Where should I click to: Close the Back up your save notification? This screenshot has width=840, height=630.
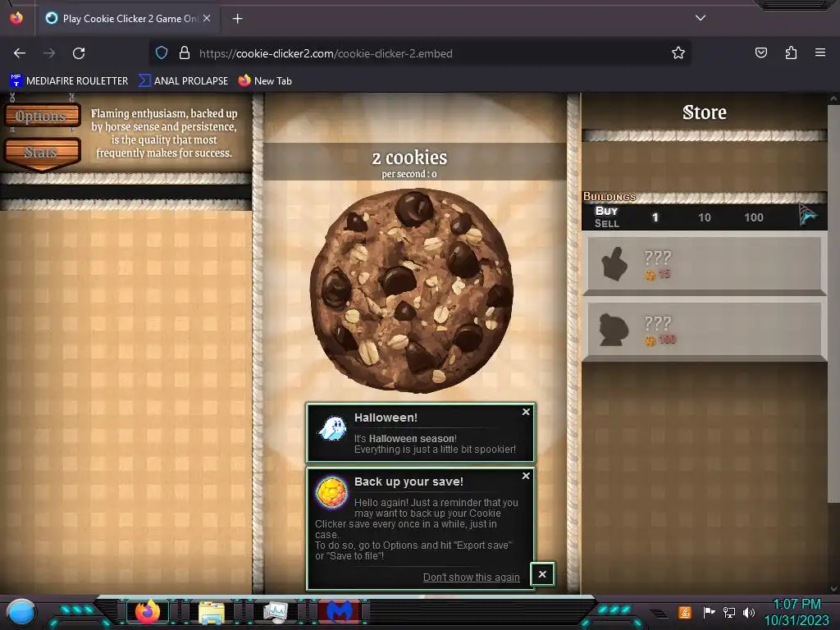[x=526, y=476]
